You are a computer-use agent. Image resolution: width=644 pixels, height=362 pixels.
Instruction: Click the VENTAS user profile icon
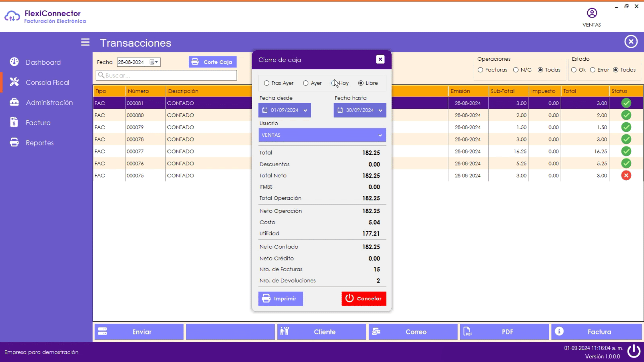click(x=592, y=13)
